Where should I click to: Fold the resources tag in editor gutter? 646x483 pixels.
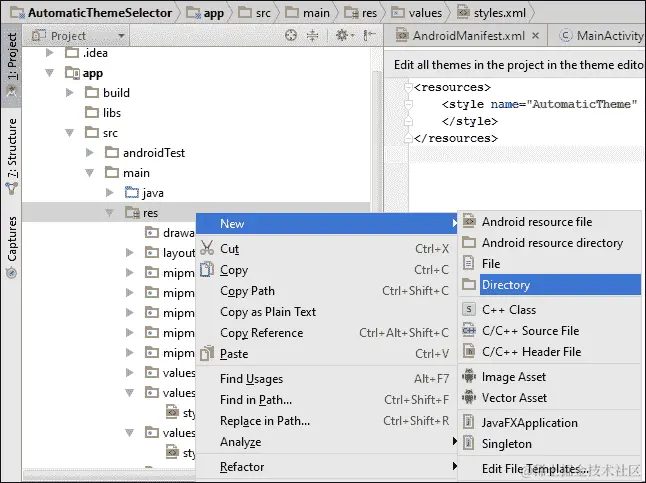pos(408,87)
